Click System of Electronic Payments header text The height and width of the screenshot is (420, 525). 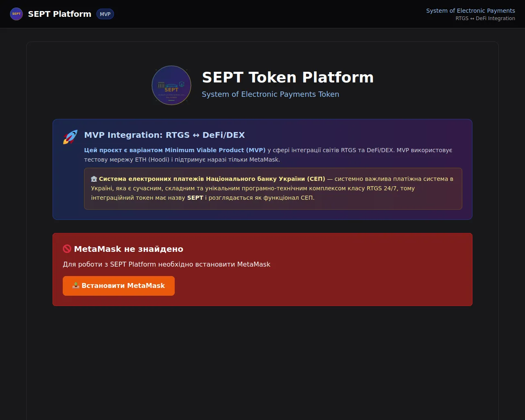click(x=470, y=11)
